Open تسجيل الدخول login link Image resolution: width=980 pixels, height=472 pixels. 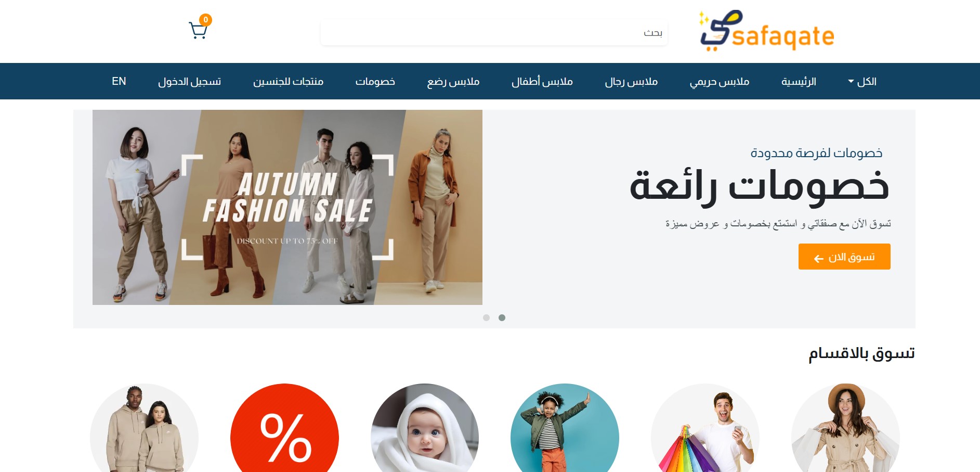(190, 81)
